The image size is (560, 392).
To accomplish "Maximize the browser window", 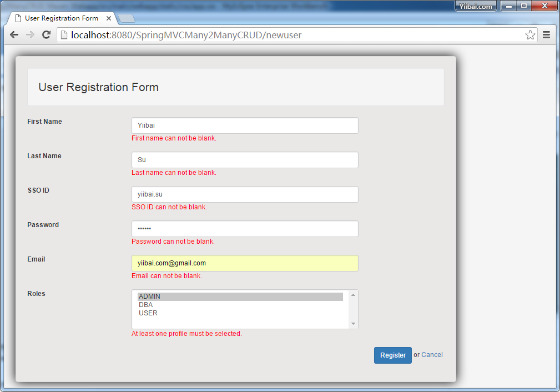I will pyautogui.click(x=523, y=6).
